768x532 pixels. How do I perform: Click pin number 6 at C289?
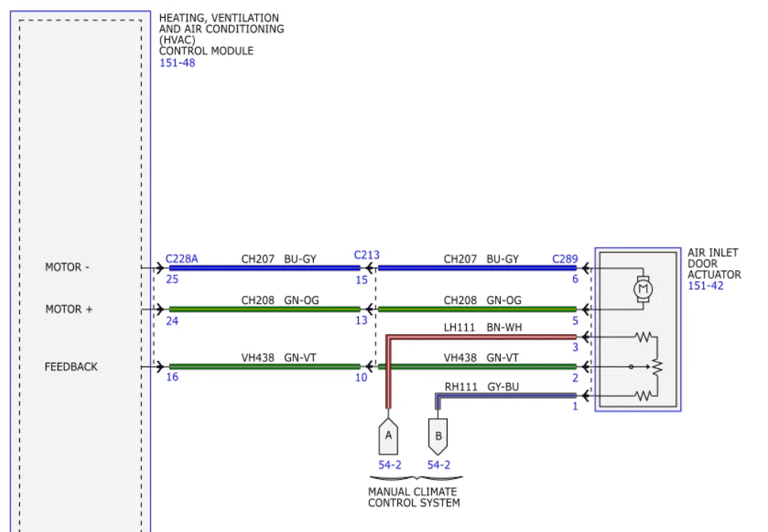click(575, 279)
